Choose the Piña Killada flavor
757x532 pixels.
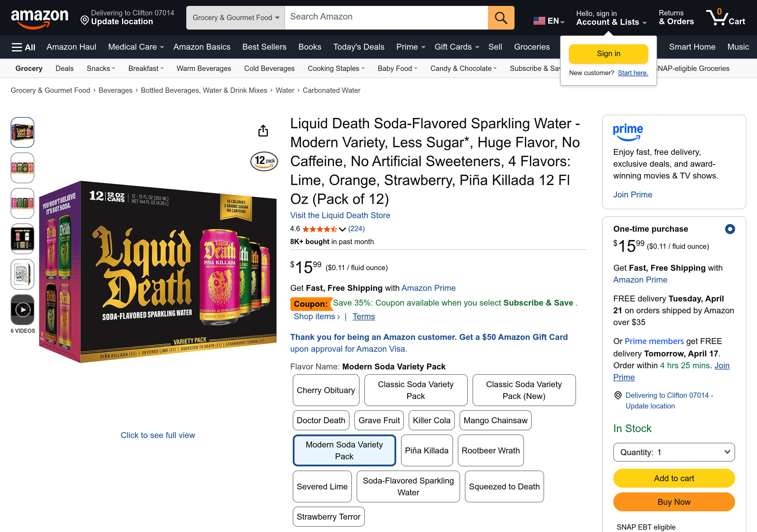[427, 450]
